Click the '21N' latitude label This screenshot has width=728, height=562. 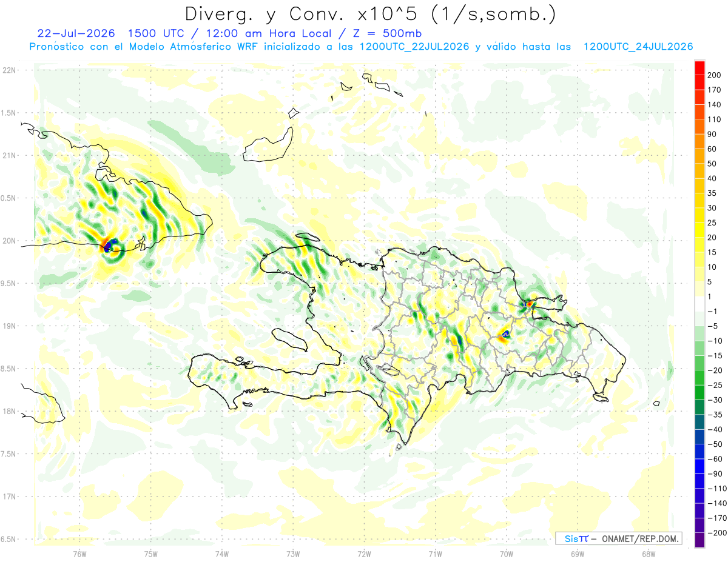(x=8, y=155)
